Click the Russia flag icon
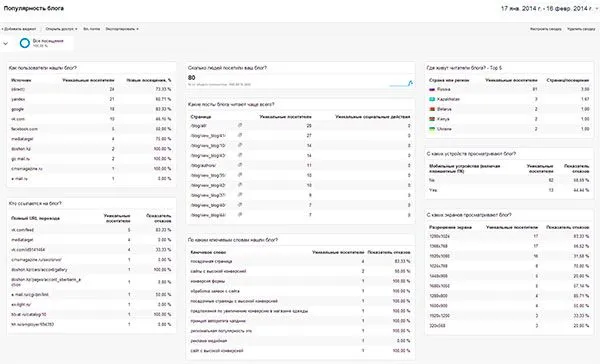 pos(432,89)
